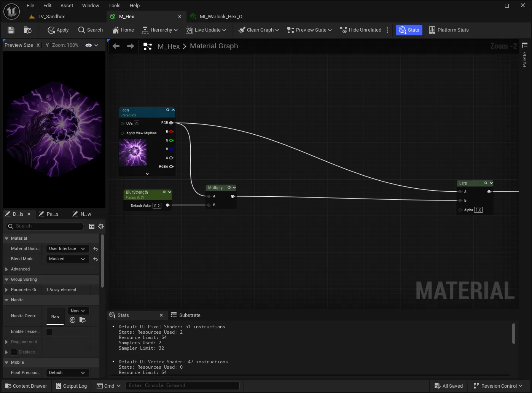
Task: Reset Blend Mode to default
Action: [x=96, y=259]
